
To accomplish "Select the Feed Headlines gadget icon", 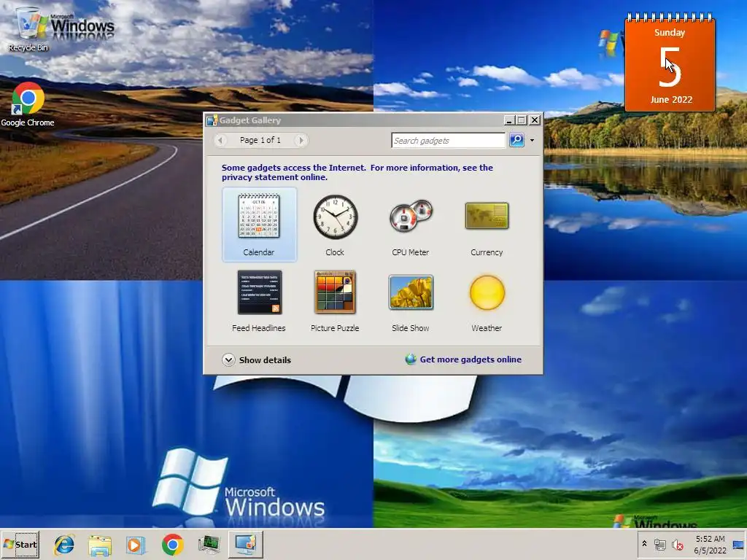I will coord(260,292).
